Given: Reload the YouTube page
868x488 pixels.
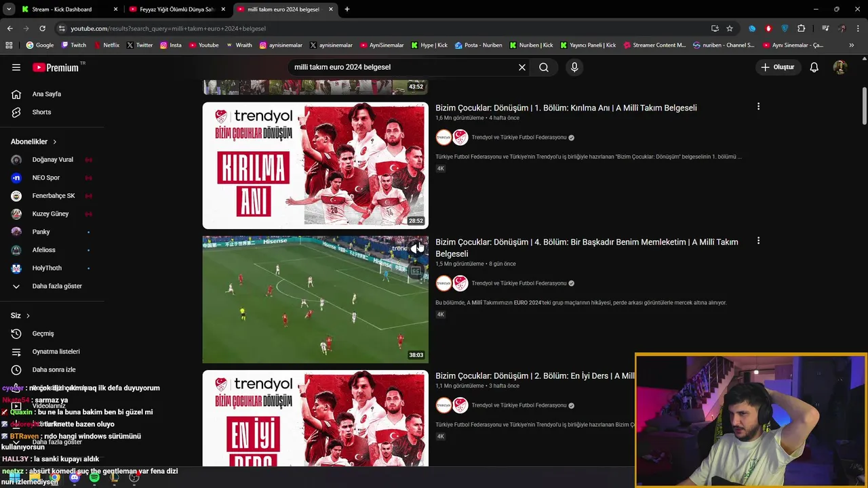Looking at the screenshot, I should coord(42,28).
